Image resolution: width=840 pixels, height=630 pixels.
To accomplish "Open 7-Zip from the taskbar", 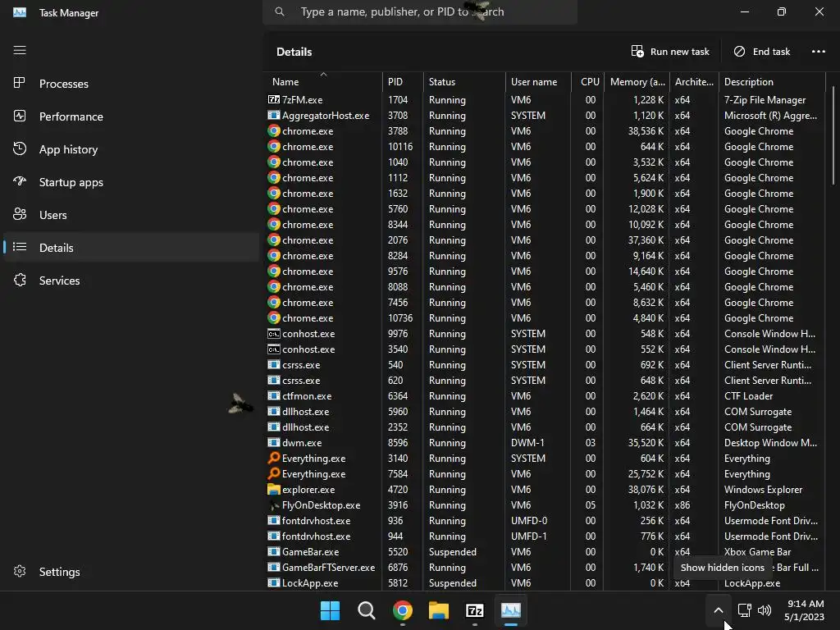I will click(x=475, y=610).
